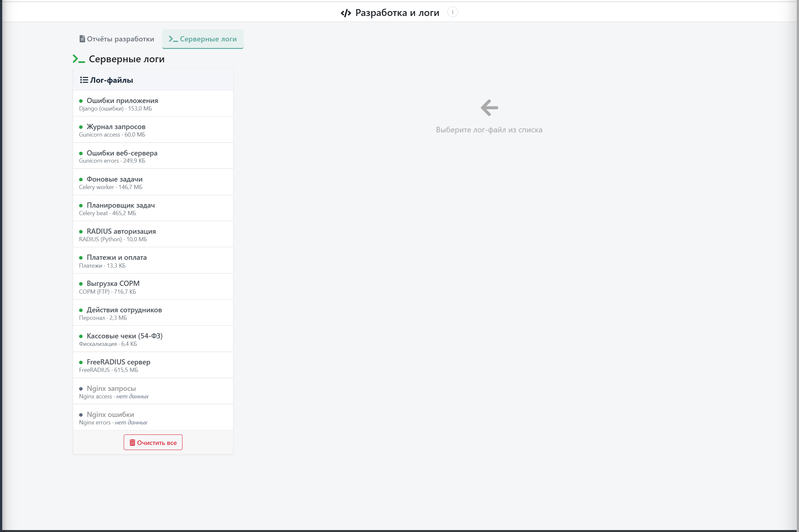Click the trash icon in the Очистить все button
The width and height of the screenshot is (799, 532).
click(132, 443)
